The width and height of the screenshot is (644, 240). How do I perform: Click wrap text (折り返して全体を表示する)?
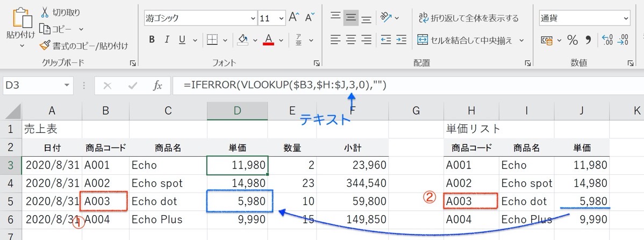coord(469,18)
